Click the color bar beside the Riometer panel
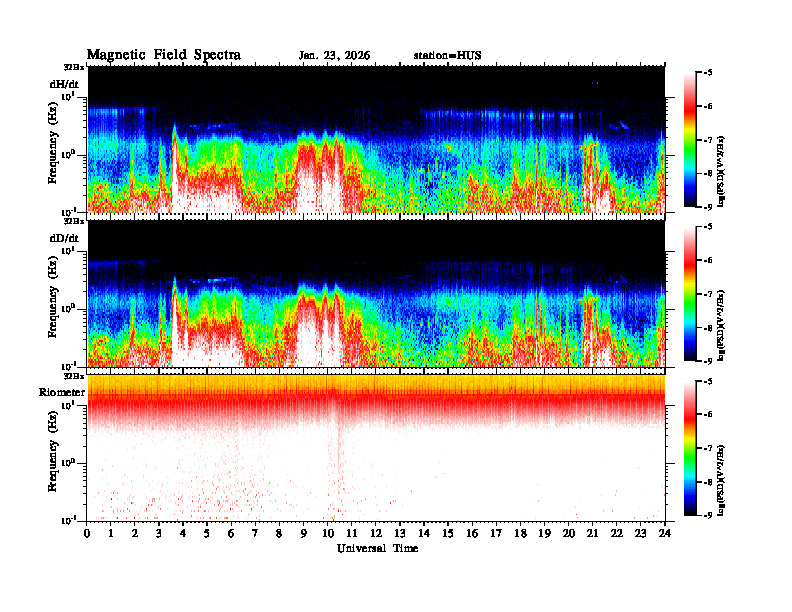 click(x=690, y=448)
